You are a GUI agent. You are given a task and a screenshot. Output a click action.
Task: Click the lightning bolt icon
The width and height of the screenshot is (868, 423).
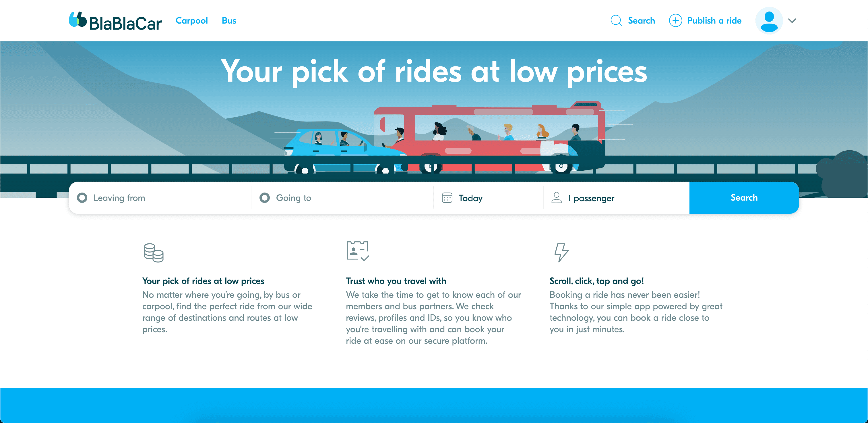[561, 252]
